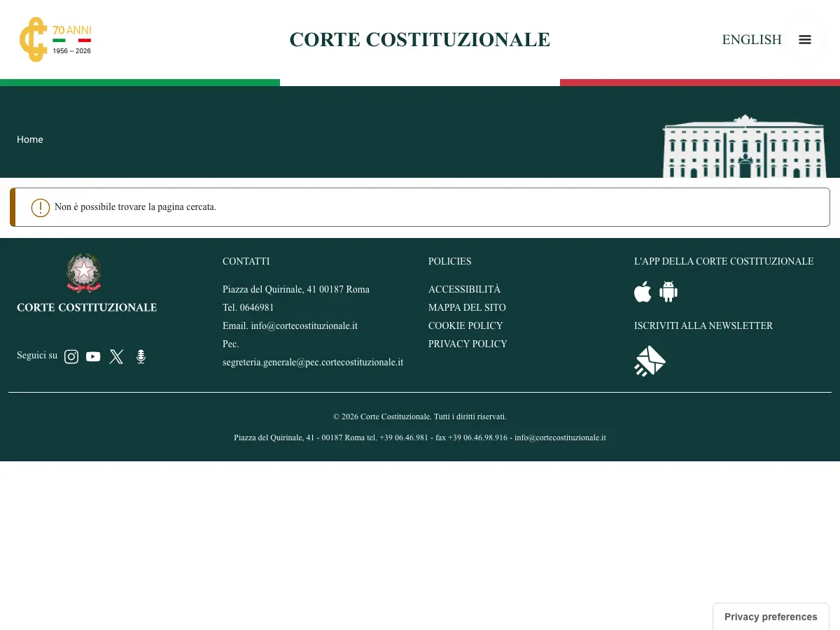Click L'APP DELLA CORTE COSTITUZIONALE heading

[x=724, y=262]
